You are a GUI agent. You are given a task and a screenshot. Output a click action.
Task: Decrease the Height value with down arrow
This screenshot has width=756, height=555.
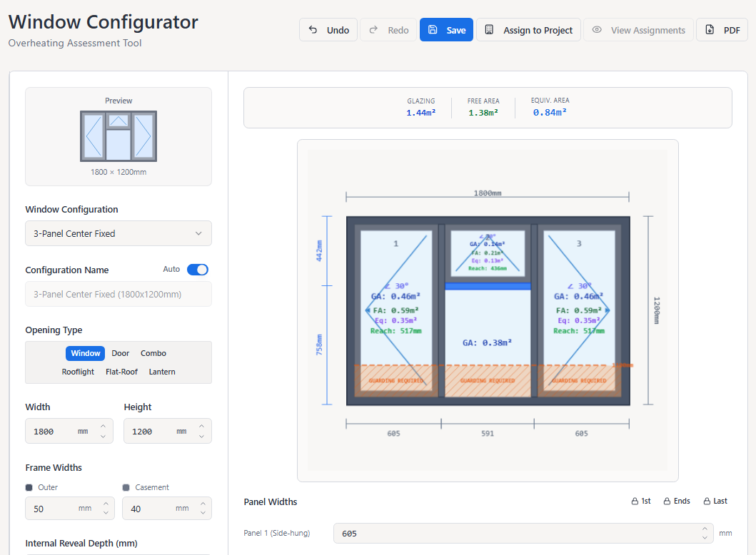(x=201, y=437)
